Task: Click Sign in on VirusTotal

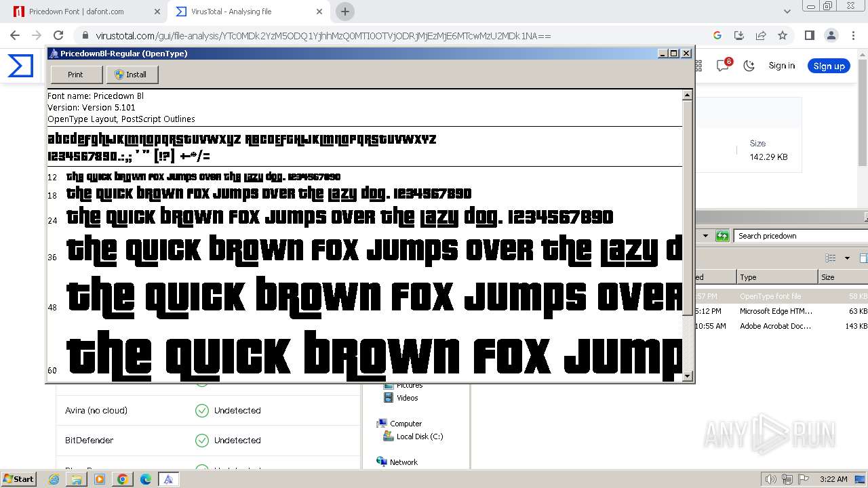Action: point(781,66)
